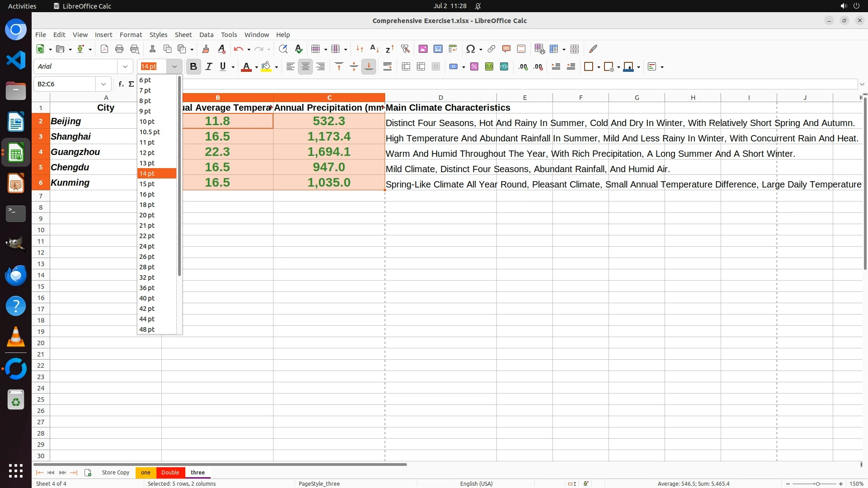Open the background color dropdown arrow
Screen dimensions: 868x488
(276, 67)
